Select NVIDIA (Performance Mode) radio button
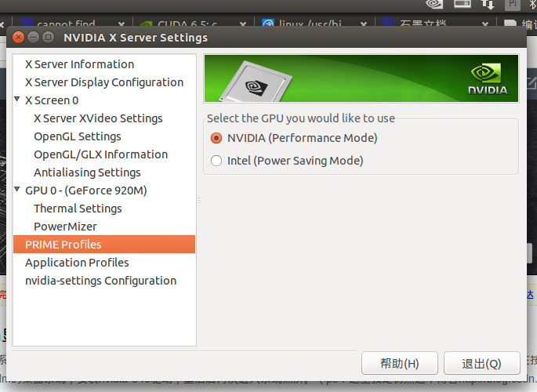Image resolution: width=537 pixels, height=392 pixels. 216,138
